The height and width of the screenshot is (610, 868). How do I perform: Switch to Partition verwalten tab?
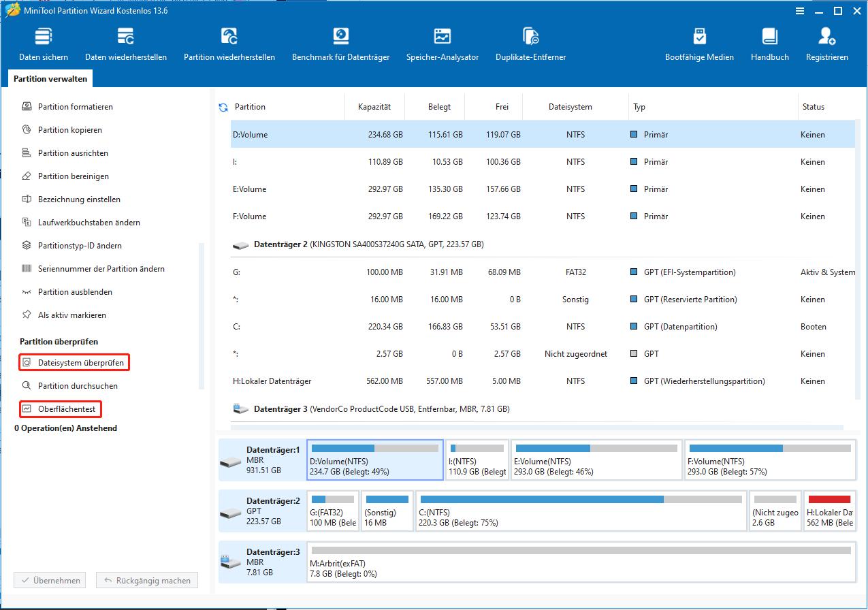[50, 79]
